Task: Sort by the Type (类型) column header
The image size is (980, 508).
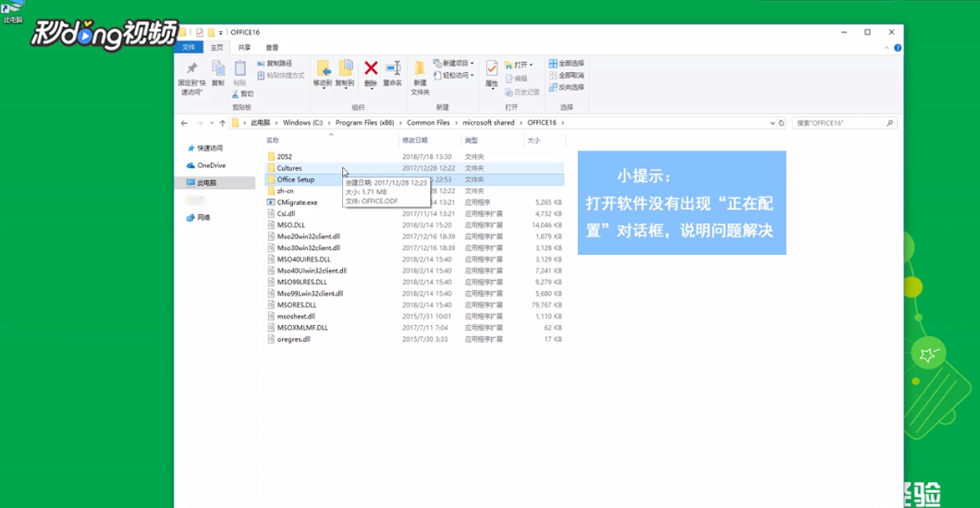Action: coord(472,140)
